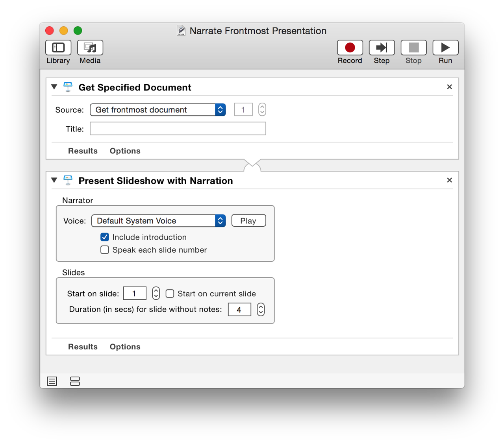
Task: Click the Start on slide stepper
Action: [x=156, y=293]
